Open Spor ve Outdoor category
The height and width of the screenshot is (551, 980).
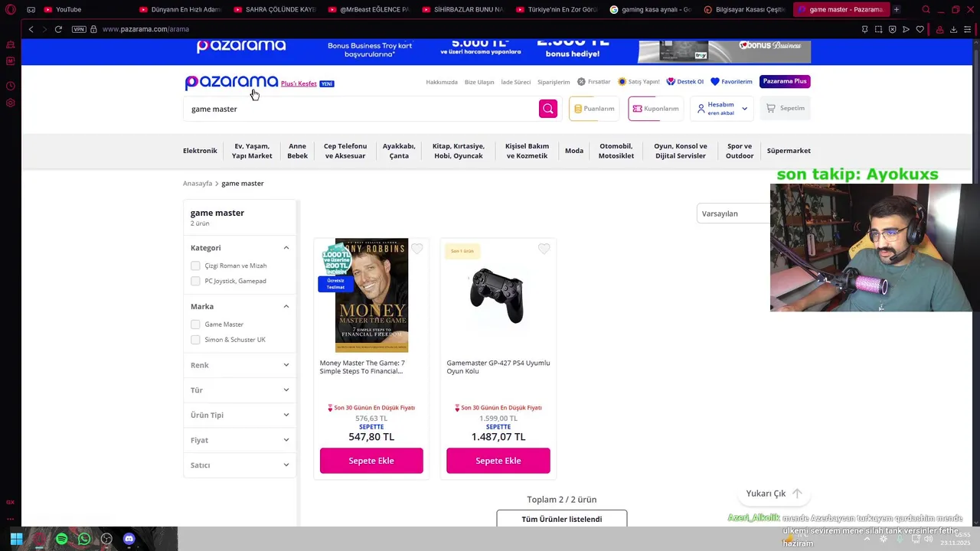click(740, 151)
